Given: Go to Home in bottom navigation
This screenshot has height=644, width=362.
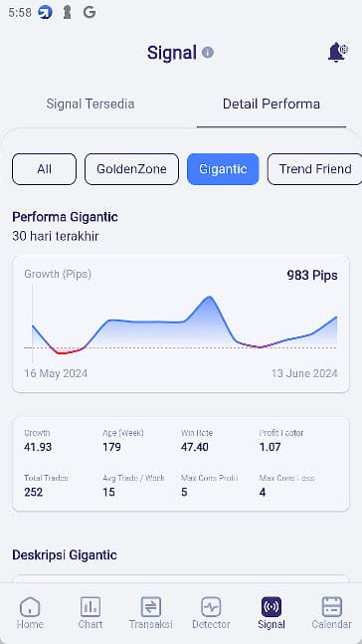Looking at the screenshot, I should tap(30, 612).
